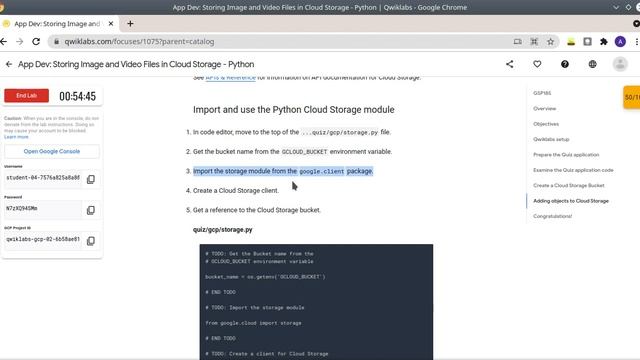Image resolution: width=640 pixels, height=360 pixels.
Task: Click code line bucket_name = os.getenv
Action: [265, 277]
